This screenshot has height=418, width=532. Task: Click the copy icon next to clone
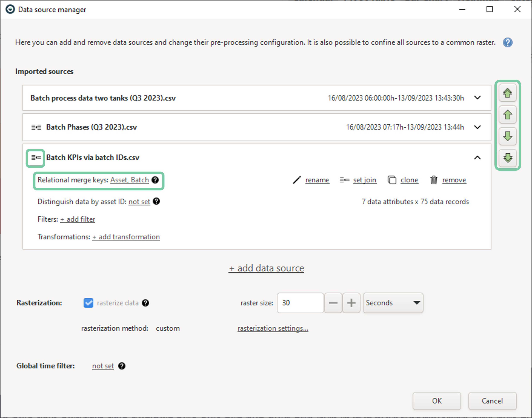(x=392, y=180)
